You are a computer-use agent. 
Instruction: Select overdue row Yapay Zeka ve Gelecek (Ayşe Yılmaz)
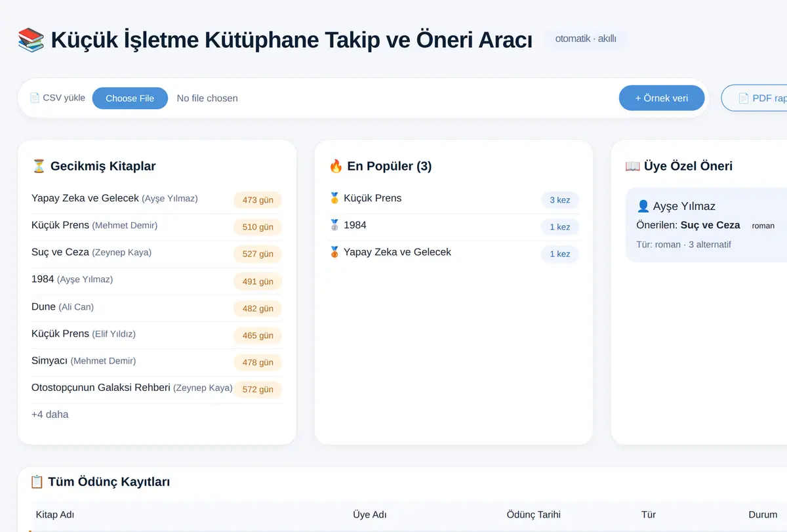(157, 199)
